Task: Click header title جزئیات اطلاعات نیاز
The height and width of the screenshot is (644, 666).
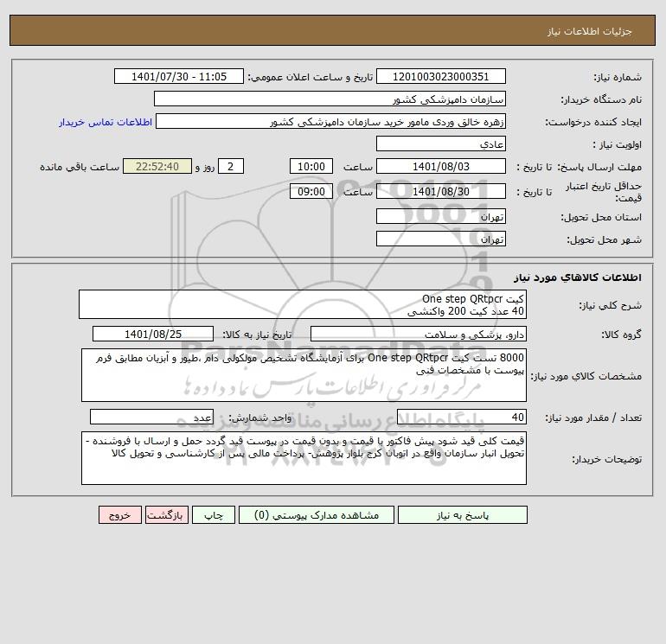Action: pyautogui.click(x=590, y=31)
